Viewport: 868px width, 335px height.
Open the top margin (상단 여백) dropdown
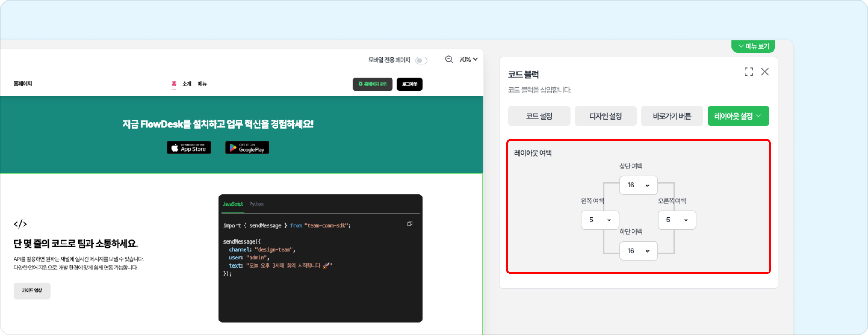(638, 185)
